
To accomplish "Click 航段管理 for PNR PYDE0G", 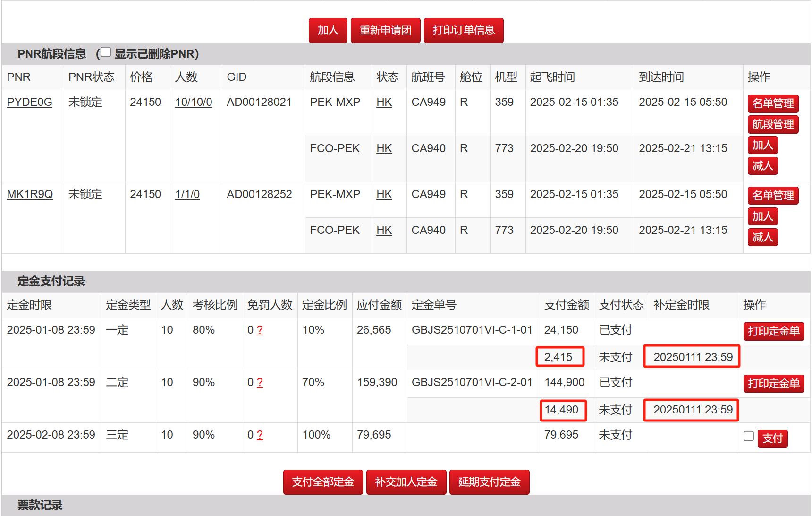I will tap(773, 124).
